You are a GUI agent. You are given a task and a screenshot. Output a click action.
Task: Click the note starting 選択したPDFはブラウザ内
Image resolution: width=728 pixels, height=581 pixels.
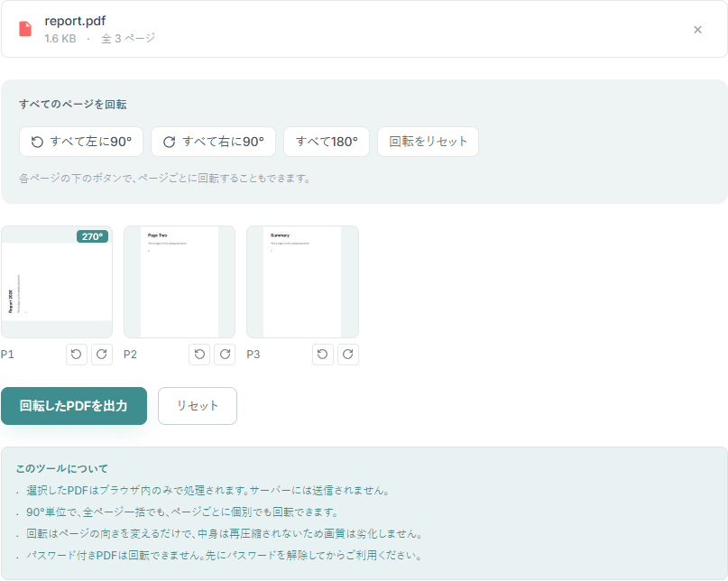pyautogui.click(x=207, y=491)
